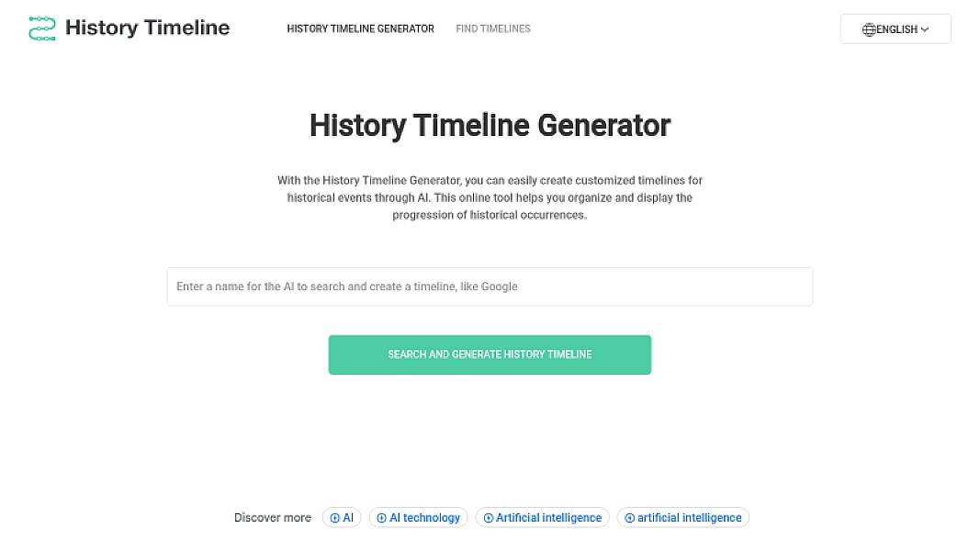Click the Discover more label
The height and width of the screenshot is (551, 980).
coord(272,517)
